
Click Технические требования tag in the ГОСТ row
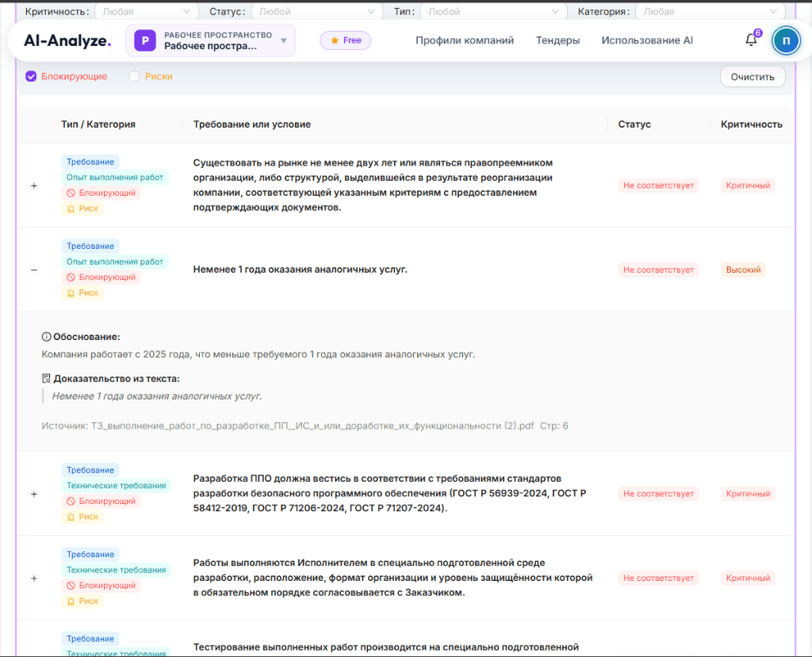(116, 486)
